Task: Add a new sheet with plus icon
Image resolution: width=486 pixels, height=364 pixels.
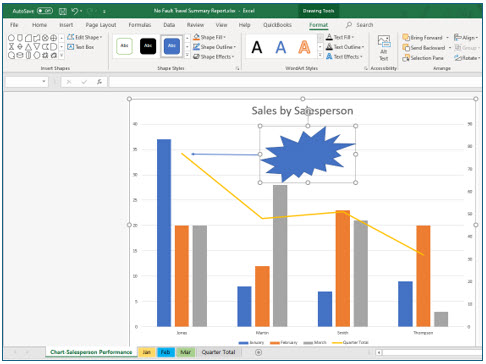Action: [x=258, y=352]
